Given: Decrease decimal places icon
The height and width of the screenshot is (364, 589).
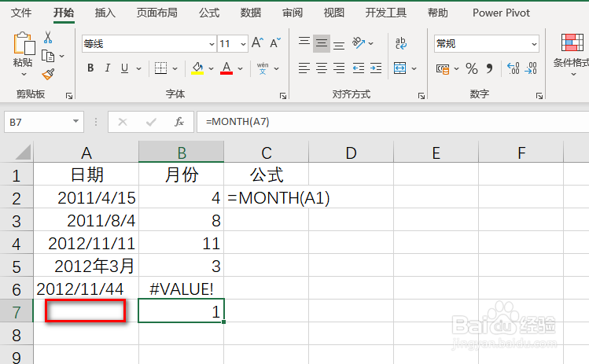Looking at the screenshot, I should [531, 68].
